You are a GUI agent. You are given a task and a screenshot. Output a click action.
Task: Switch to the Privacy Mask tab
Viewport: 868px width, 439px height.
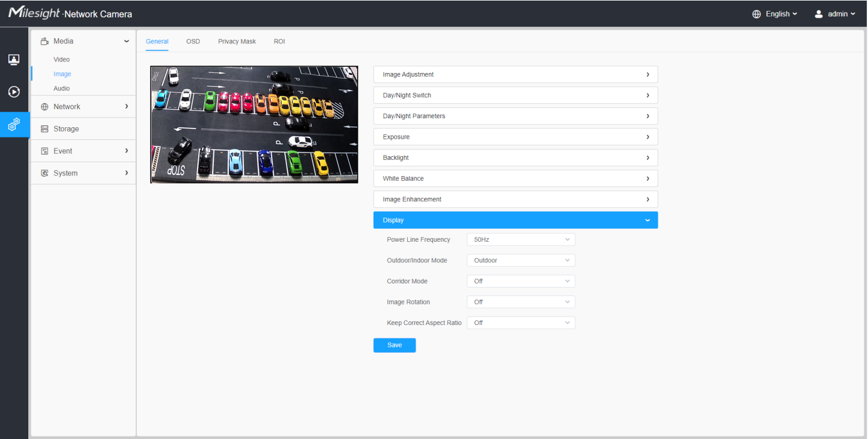237,42
